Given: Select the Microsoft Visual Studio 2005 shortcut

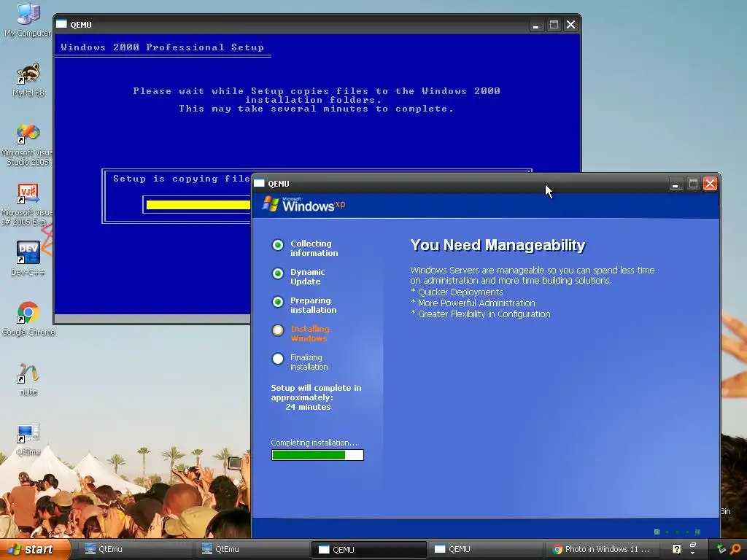Looking at the screenshot, I should click(x=28, y=145).
